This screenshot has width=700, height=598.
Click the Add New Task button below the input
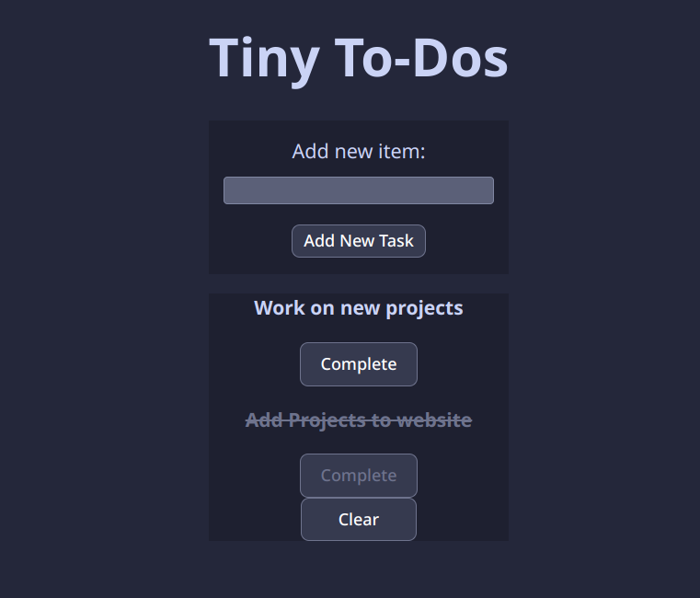click(359, 241)
